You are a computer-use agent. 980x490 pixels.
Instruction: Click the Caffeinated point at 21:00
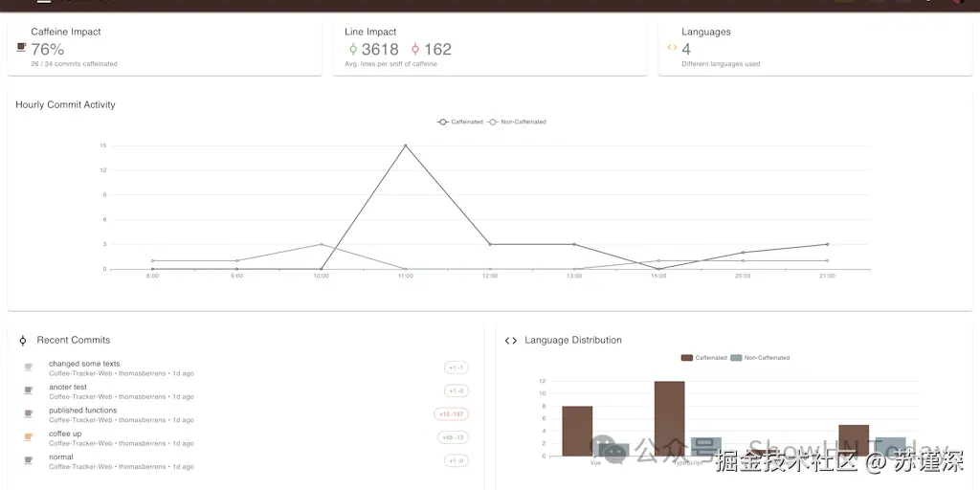click(827, 244)
